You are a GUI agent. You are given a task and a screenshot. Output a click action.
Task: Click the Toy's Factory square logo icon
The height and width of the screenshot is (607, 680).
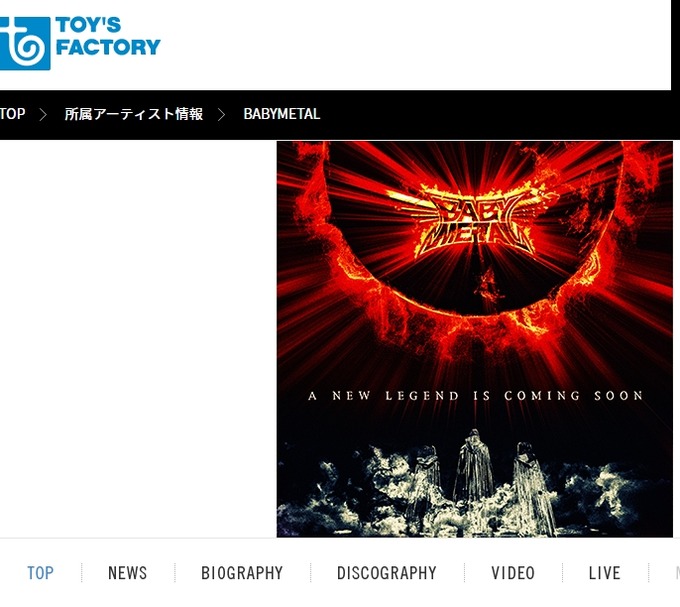coord(25,43)
